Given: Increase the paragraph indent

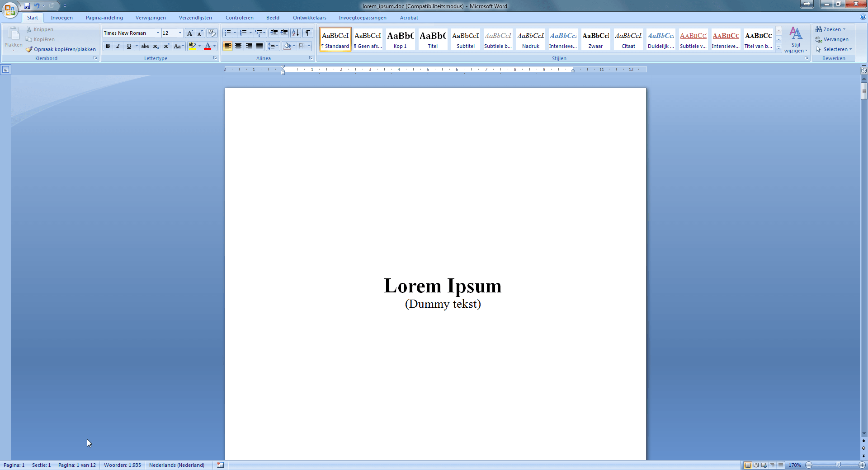Looking at the screenshot, I should coord(284,33).
